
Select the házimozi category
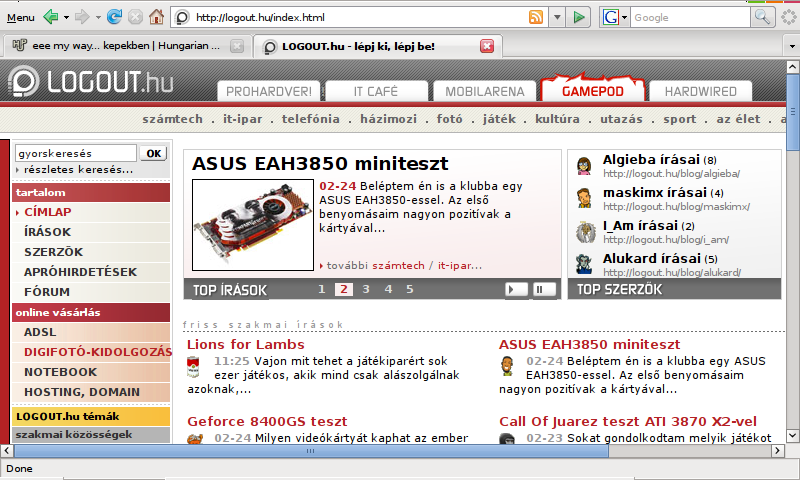point(388,119)
